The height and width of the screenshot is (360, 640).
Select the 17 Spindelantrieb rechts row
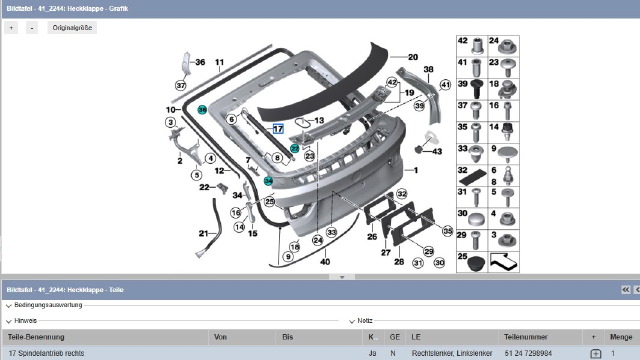[321, 353]
